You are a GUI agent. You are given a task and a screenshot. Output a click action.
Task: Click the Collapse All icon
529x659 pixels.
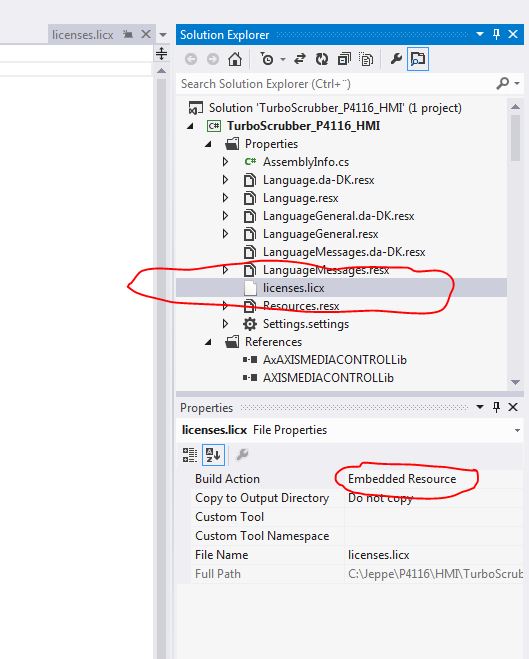344,59
